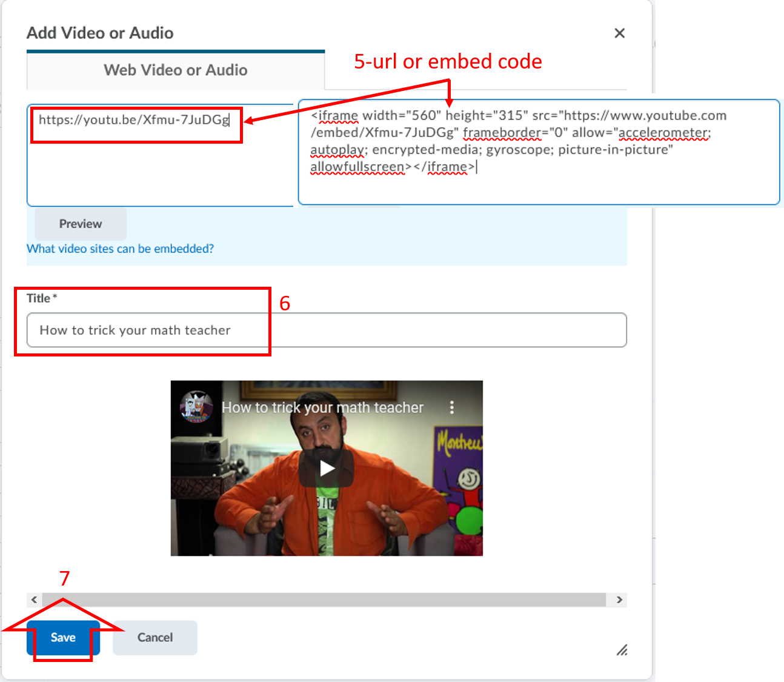
Task: Click the left scrollbar arrow
Action: point(34,600)
